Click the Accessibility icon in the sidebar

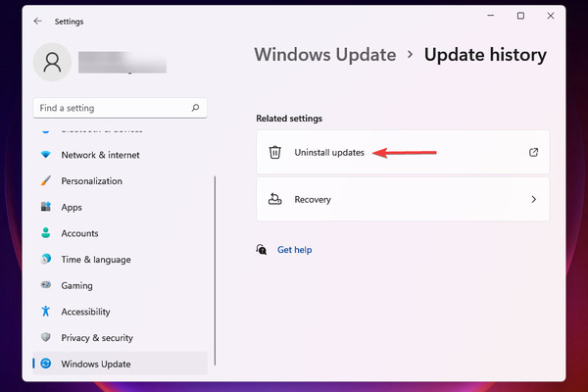[46, 312]
